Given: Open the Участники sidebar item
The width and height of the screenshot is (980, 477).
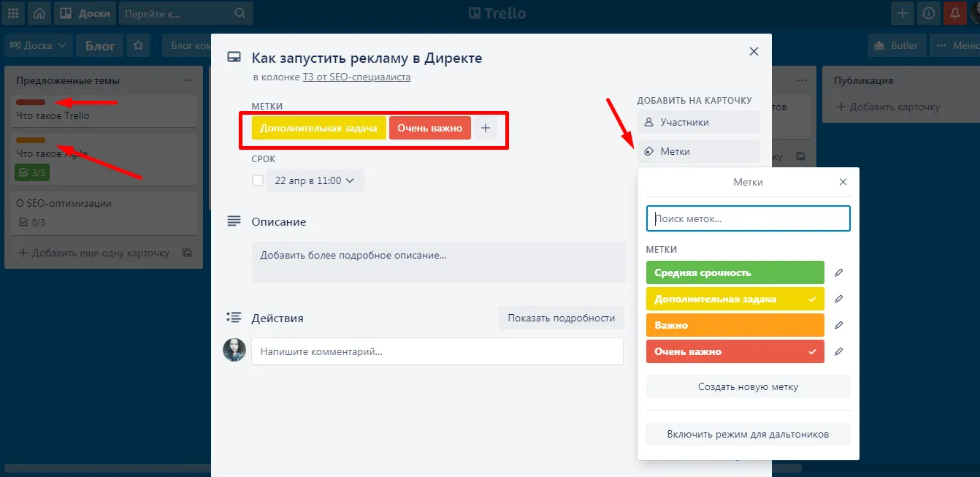Looking at the screenshot, I should pyautogui.click(x=698, y=122).
